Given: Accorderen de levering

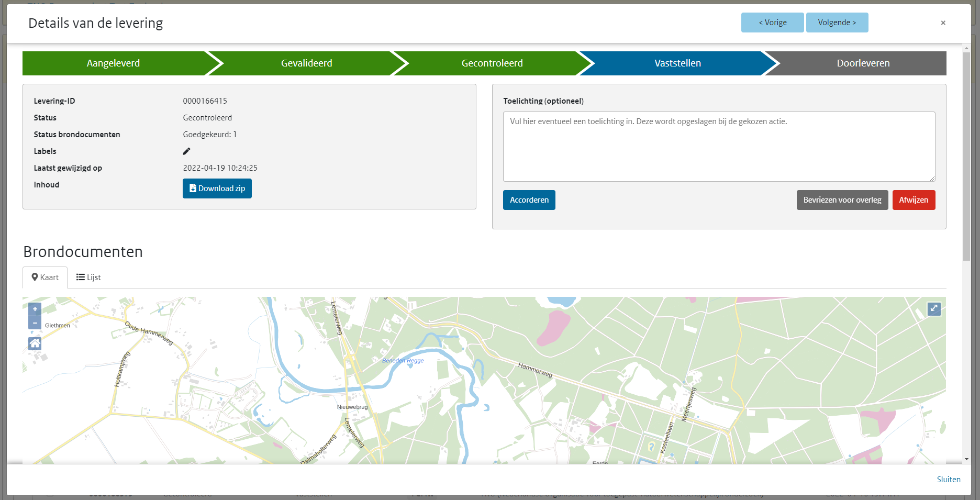Looking at the screenshot, I should tap(529, 200).
